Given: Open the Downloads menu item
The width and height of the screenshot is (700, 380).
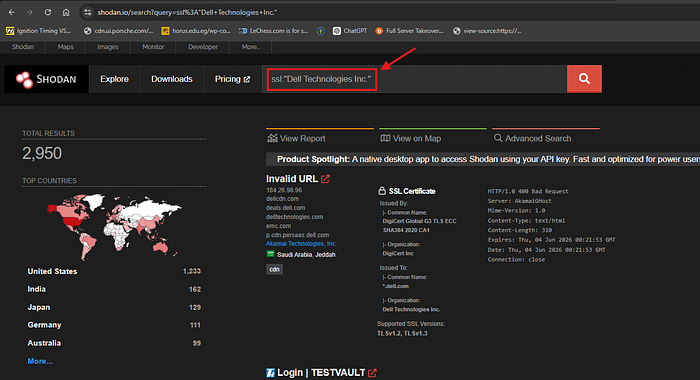Looking at the screenshot, I should (x=172, y=79).
